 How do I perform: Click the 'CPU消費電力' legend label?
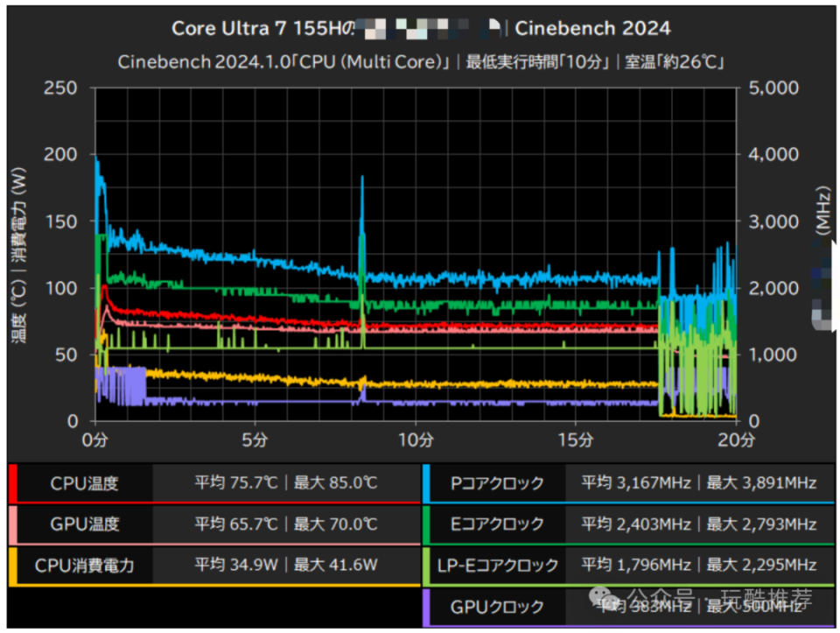coord(85,566)
